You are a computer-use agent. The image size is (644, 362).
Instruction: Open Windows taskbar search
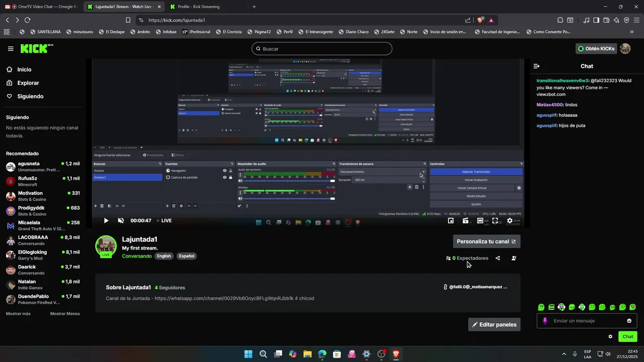[263, 354]
